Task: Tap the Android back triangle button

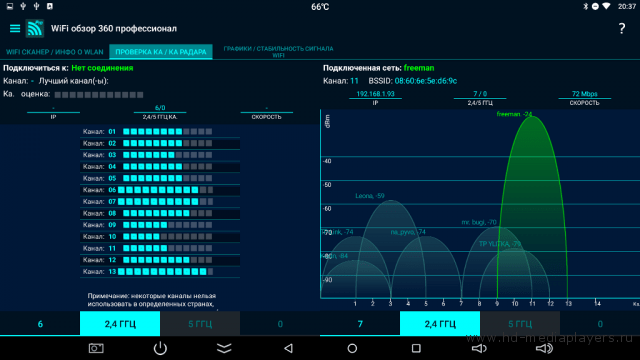Action: pyautogui.click(x=288, y=348)
